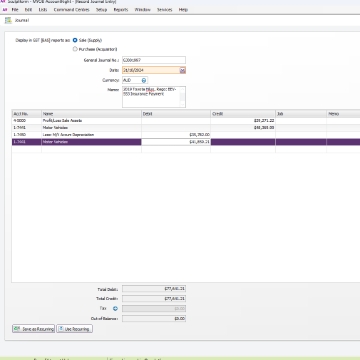This screenshot has height=360, width=360.
Task: Open the Services menu
Action: point(165,10)
